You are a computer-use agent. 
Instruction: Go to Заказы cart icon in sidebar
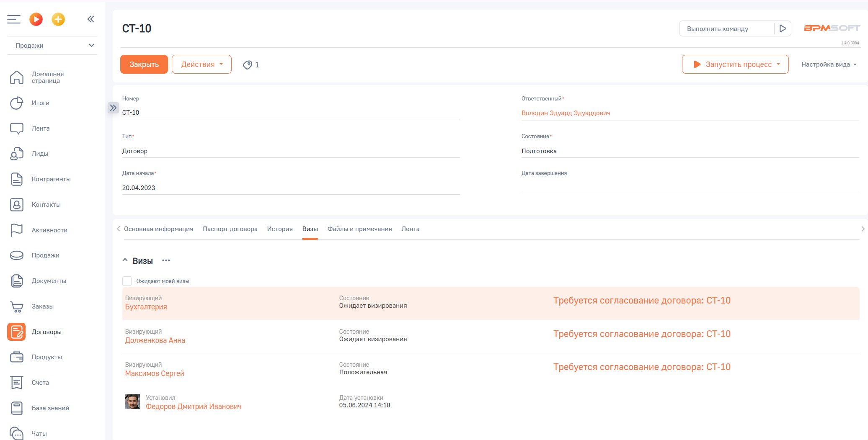[x=17, y=307]
